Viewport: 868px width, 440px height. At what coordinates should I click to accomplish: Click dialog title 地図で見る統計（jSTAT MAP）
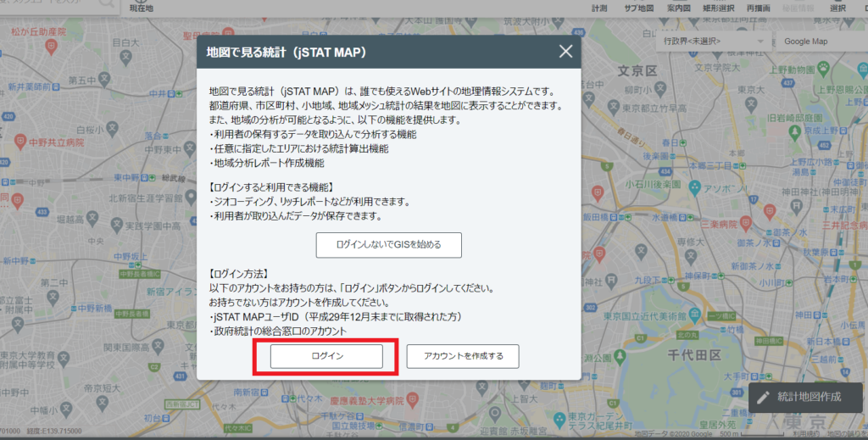point(287,52)
